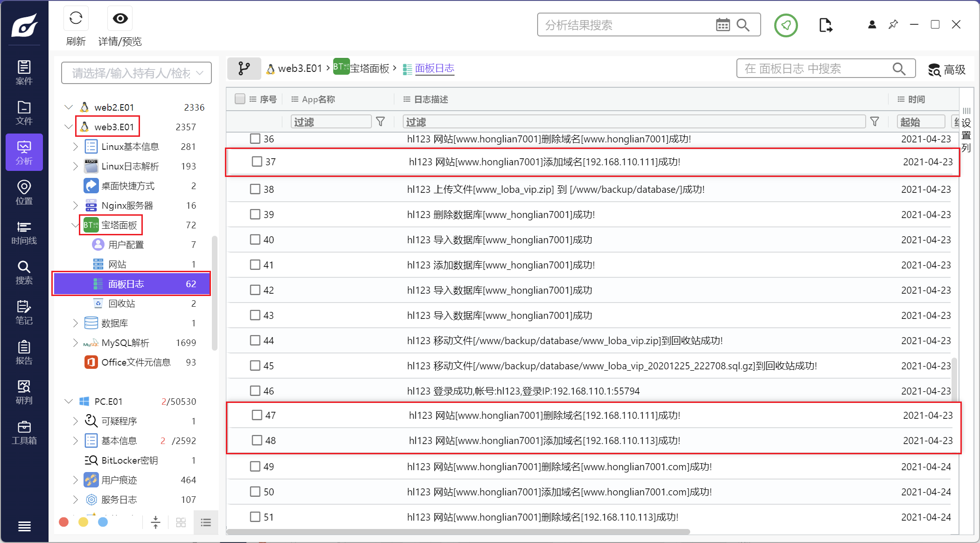This screenshot has width=980, height=543.
Task: Open the 报告 report sidebar icon
Action: [24, 353]
